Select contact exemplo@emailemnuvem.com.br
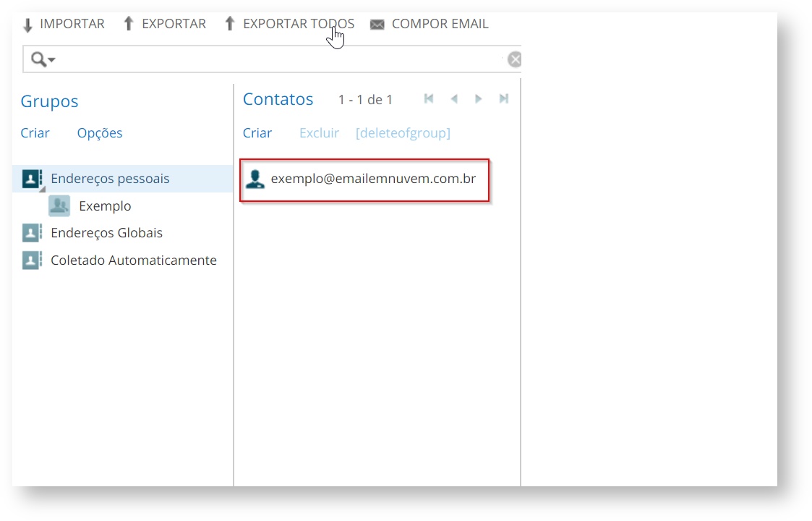The image size is (812, 521). pyautogui.click(x=372, y=178)
